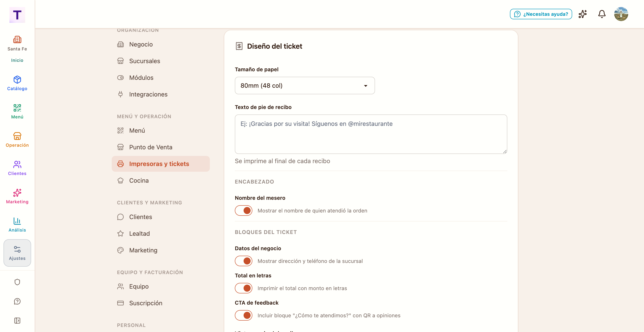Open Clientes from the left rail

17,168
